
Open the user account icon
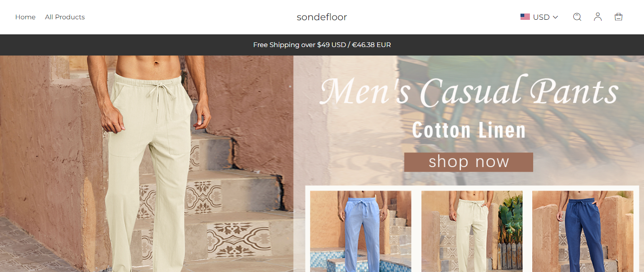pos(598,17)
